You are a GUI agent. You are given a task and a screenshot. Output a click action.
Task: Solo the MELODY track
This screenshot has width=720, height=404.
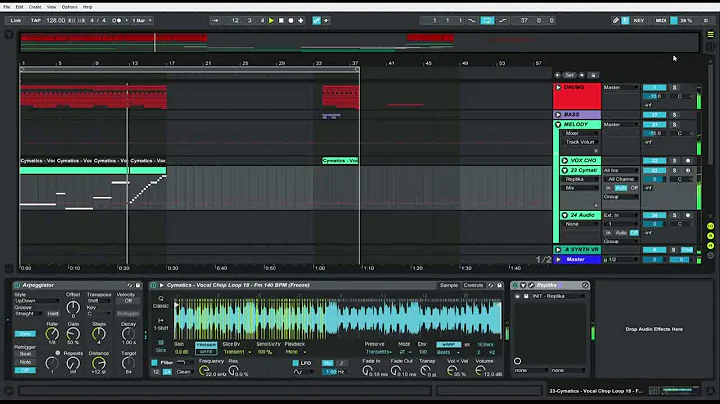(x=675, y=124)
